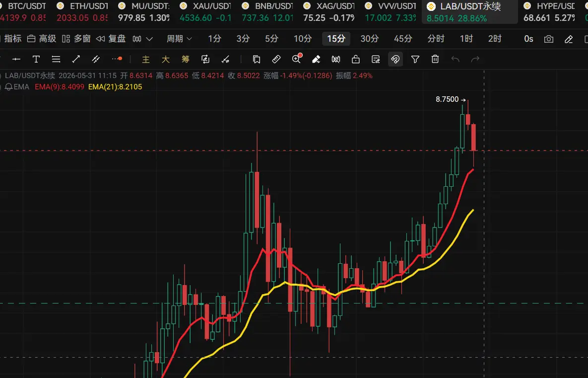Open the drawings filter funnel icon
Image resolution: width=588 pixels, height=378 pixels.
click(x=415, y=59)
